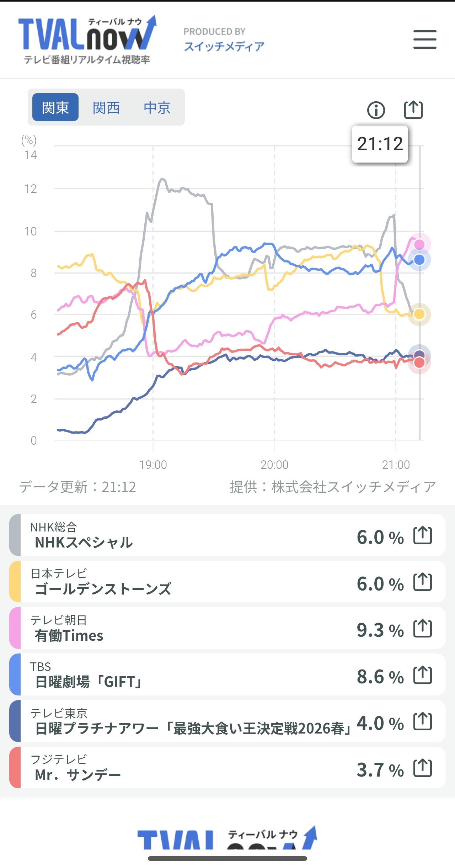Open the hamburger menu
The image size is (455, 868).
pyautogui.click(x=425, y=39)
